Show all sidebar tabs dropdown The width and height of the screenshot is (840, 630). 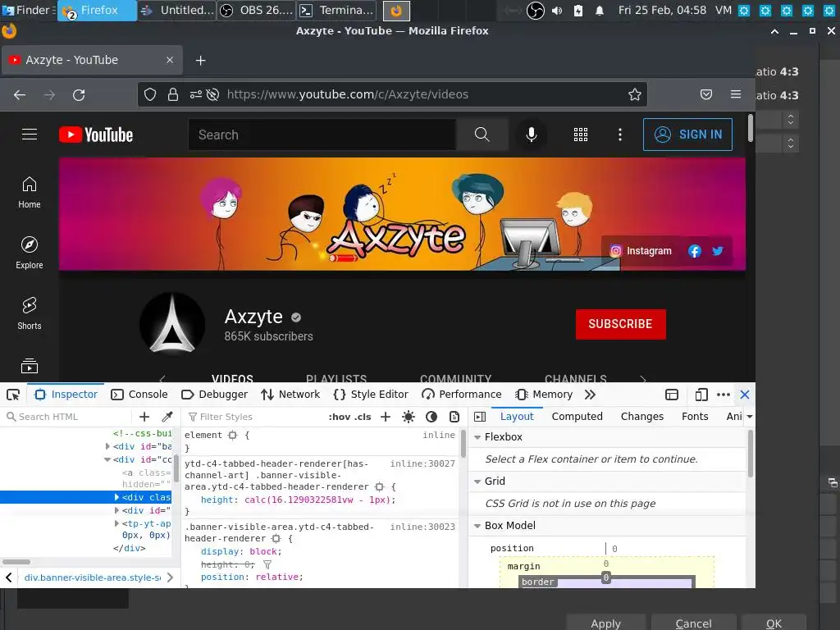point(750,416)
